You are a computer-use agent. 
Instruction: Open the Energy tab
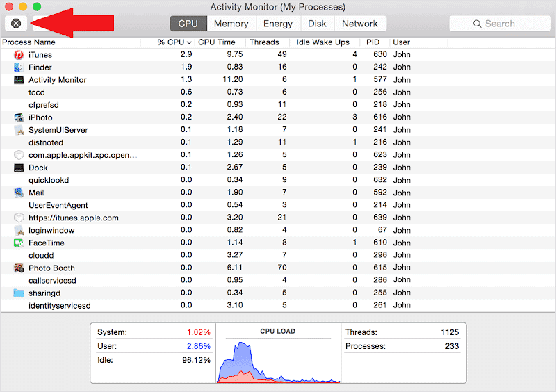[278, 24]
